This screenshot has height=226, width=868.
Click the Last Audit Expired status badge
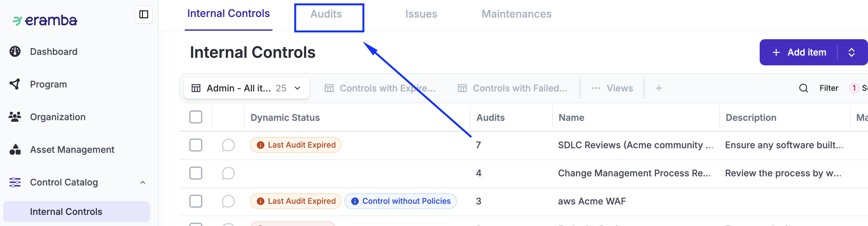point(296,145)
